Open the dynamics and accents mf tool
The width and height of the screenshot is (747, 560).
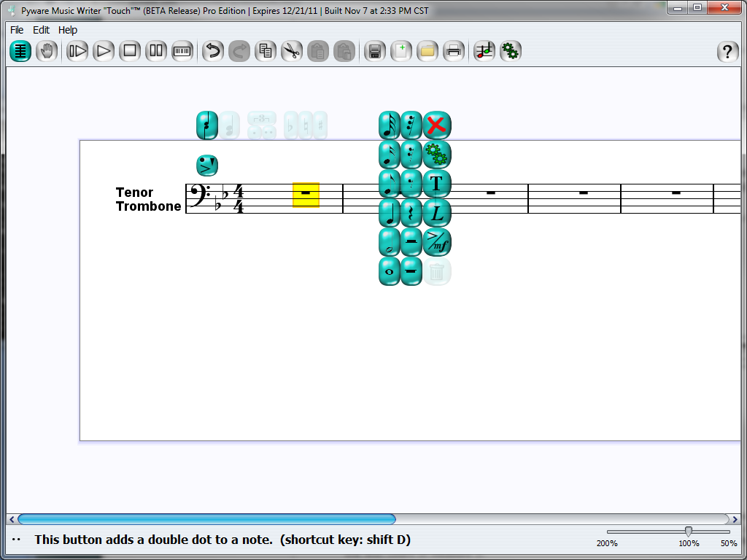[437, 242]
